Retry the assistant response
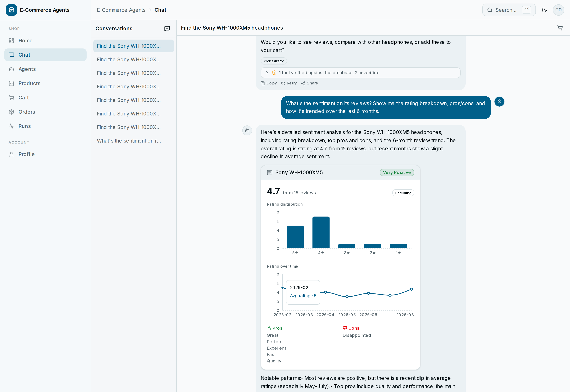The height and width of the screenshot is (392, 570). click(x=289, y=83)
